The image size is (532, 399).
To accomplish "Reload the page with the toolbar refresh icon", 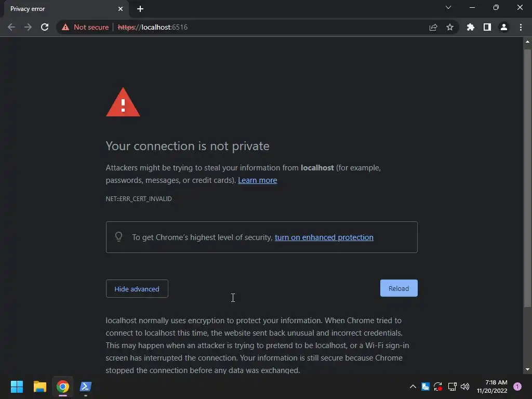I will (x=45, y=27).
